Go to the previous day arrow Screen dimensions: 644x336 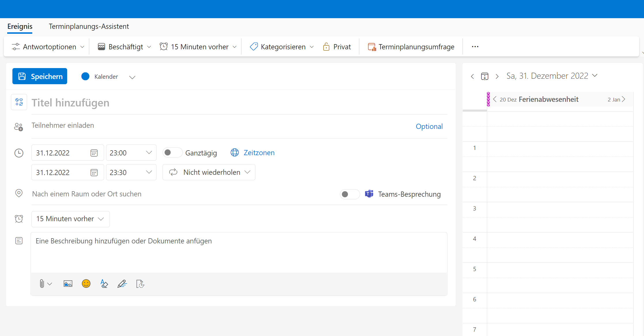pyautogui.click(x=472, y=76)
